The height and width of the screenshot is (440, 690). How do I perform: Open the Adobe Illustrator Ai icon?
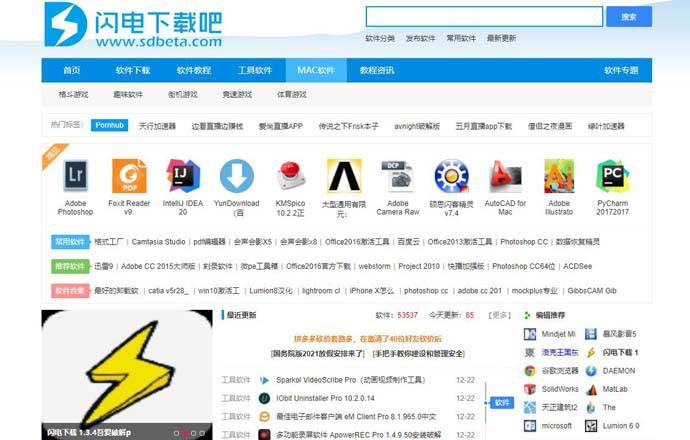point(559,176)
